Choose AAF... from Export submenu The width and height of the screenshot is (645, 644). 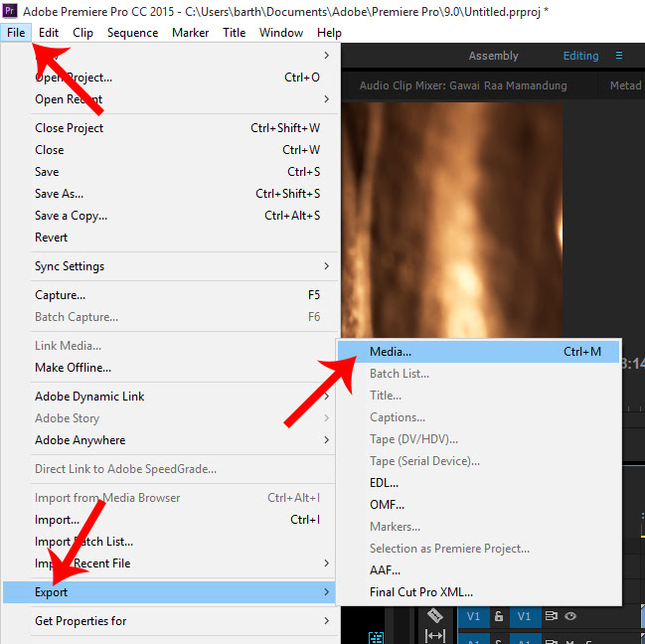click(478, 570)
